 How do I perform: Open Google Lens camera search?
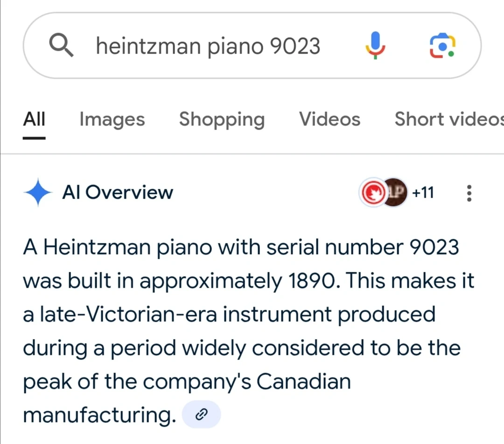pyautogui.click(x=442, y=46)
